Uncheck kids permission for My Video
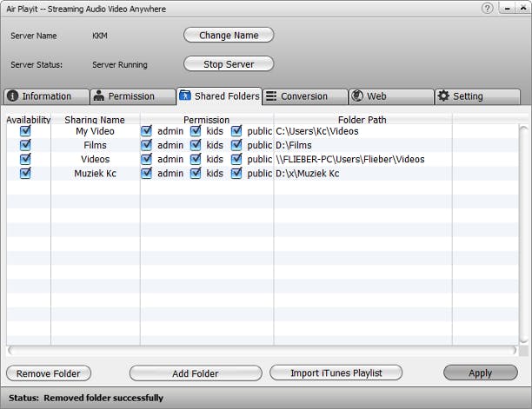The image size is (532, 409). click(x=196, y=131)
